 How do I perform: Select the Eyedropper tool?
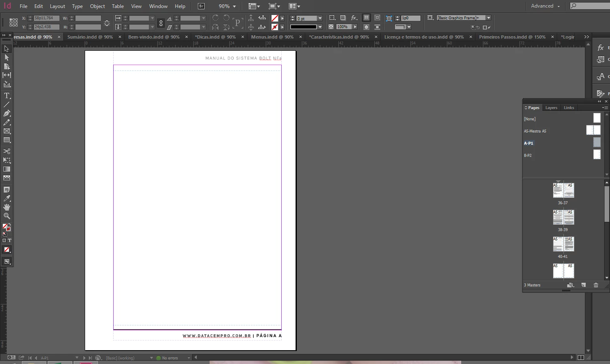click(x=6, y=198)
